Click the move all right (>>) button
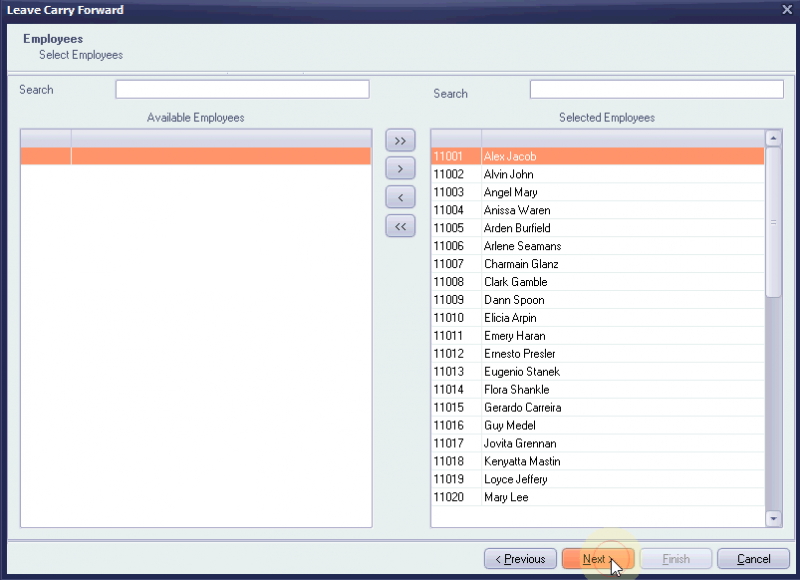This screenshot has height=580, width=800. (x=400, y=141)
